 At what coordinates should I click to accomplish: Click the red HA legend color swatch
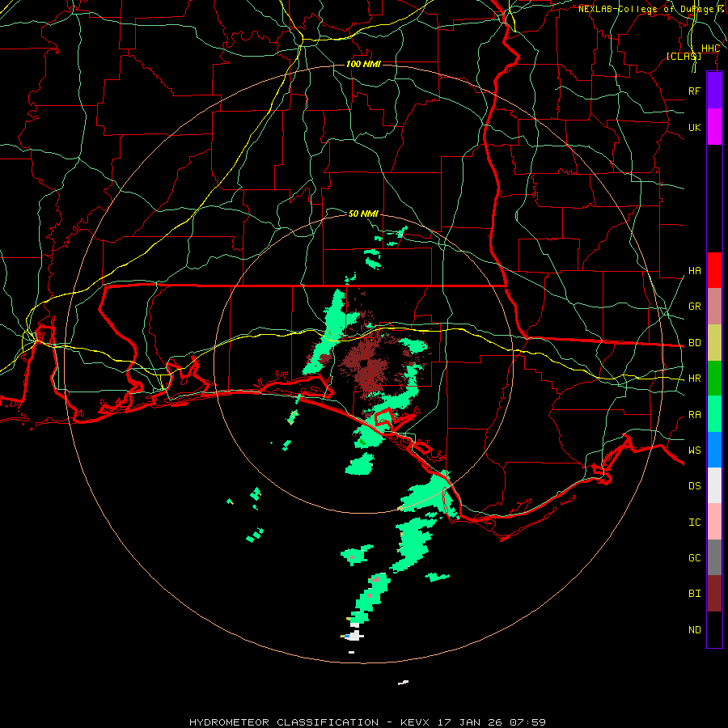714,270
